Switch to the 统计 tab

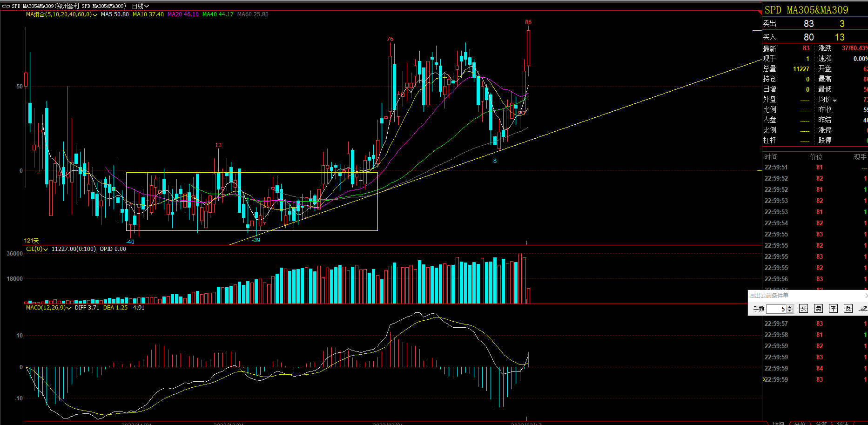tap(842, 423)
